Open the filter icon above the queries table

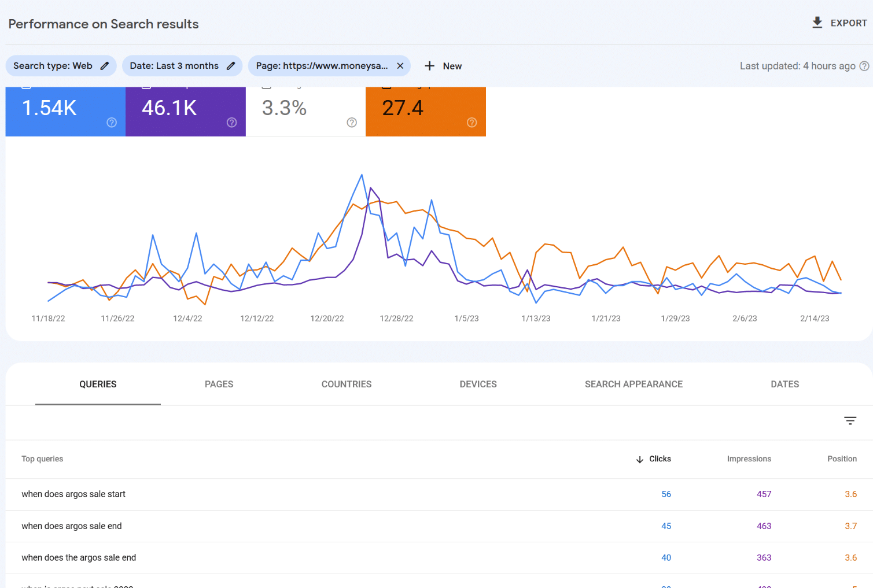pos(849,421)
